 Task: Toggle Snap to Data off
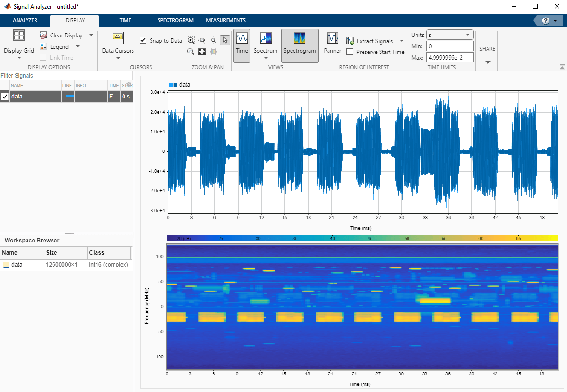pos(143,40)
